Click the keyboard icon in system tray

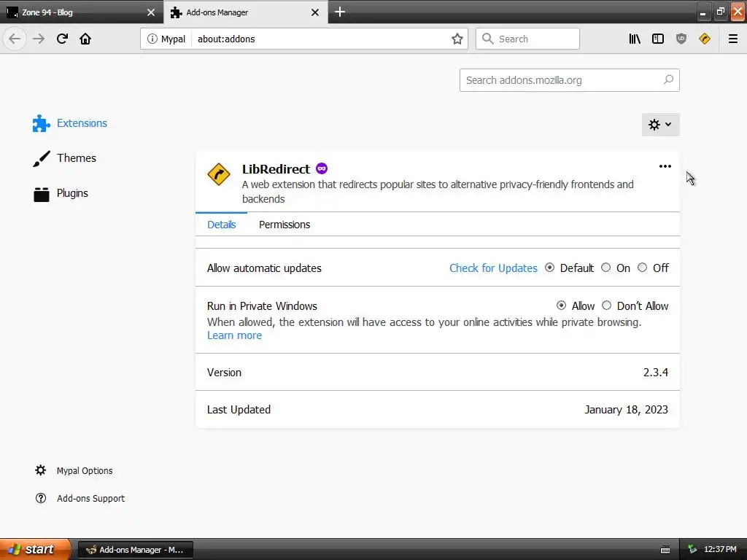click(x=665, y=550)
